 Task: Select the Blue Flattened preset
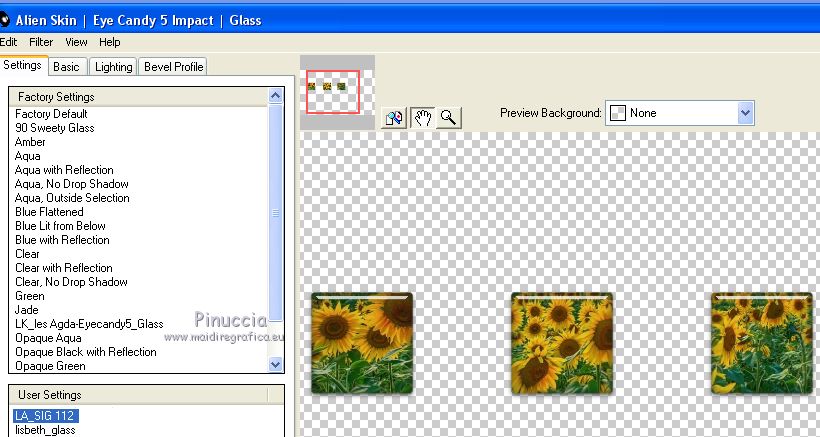coord(49,212)
